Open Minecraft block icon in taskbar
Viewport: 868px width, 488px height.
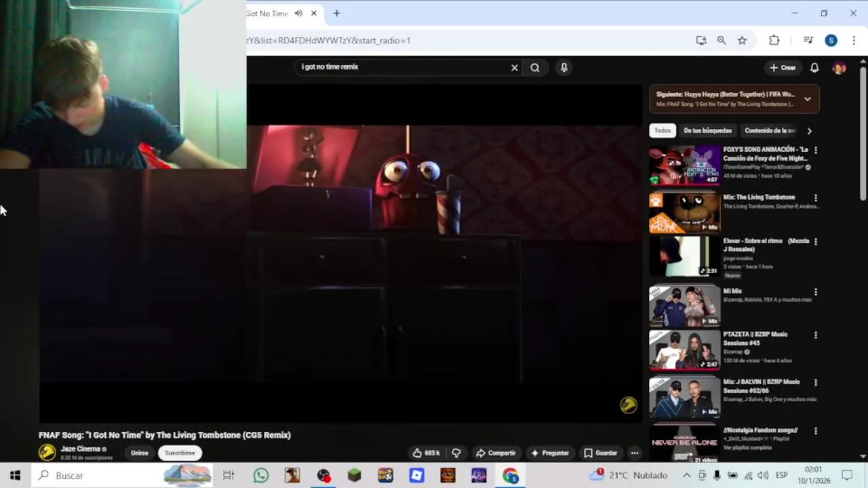coord(354,475)
